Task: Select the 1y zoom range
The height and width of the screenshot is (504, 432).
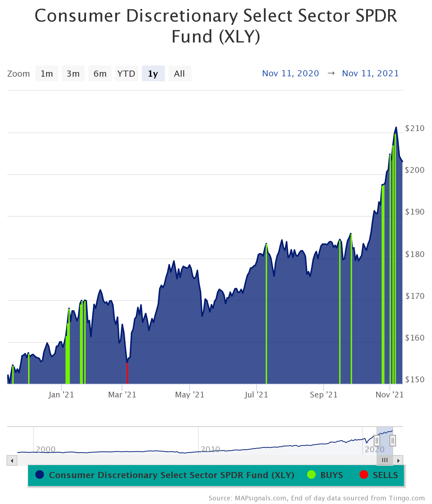Action: [153, 73]
